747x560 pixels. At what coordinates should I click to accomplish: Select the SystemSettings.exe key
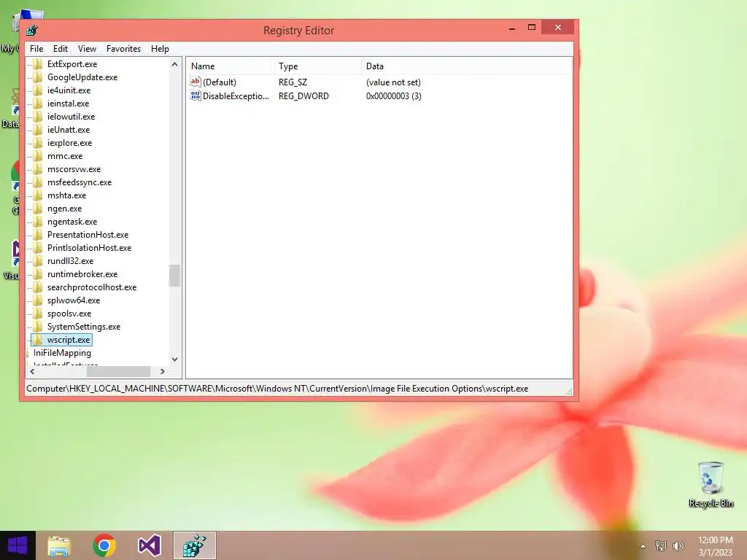point(83,327)
